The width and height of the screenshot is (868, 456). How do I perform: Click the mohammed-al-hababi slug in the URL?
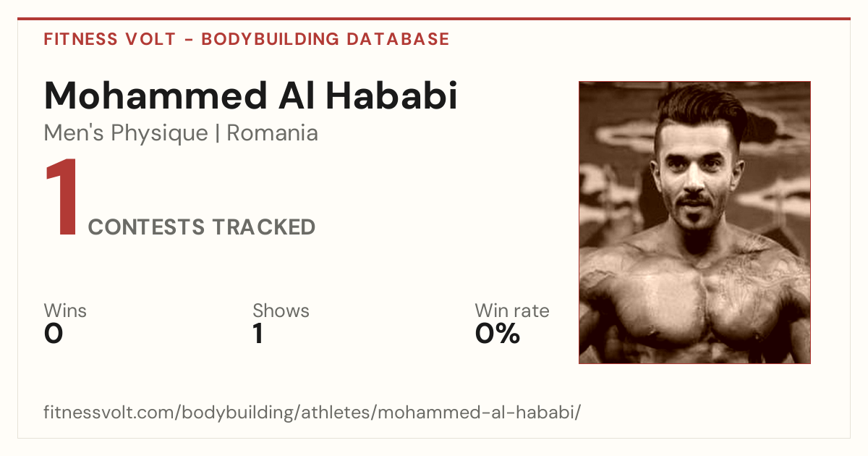[476, 413]
